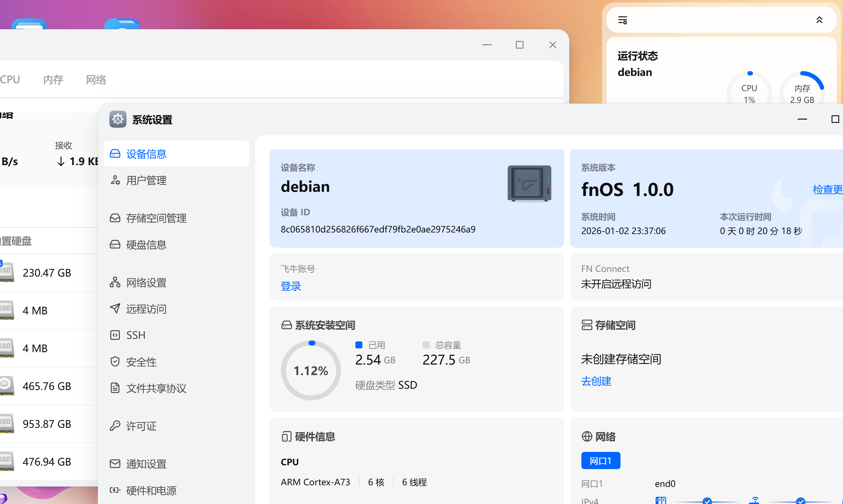Collapse the widget panel with double chevron

coord(819,20)
